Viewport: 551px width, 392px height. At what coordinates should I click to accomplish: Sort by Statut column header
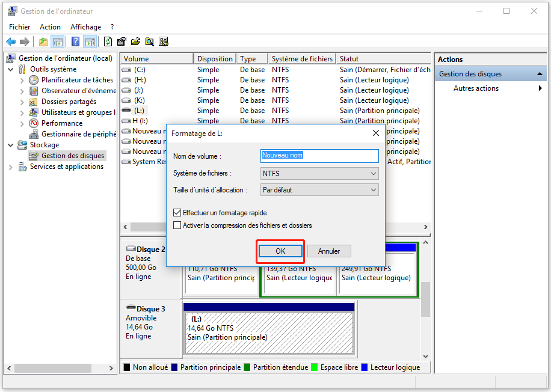click(x=383, y=59)
